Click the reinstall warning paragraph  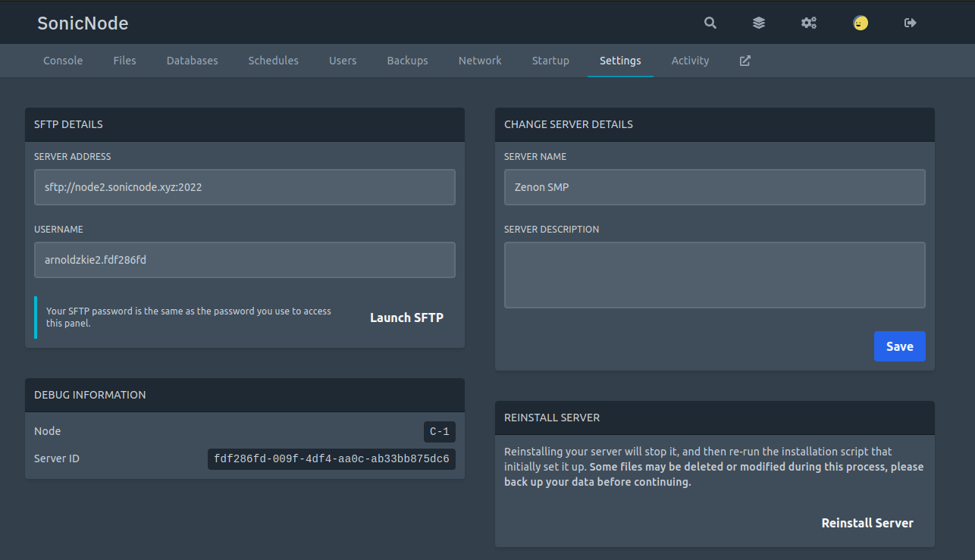pos(714,467)
